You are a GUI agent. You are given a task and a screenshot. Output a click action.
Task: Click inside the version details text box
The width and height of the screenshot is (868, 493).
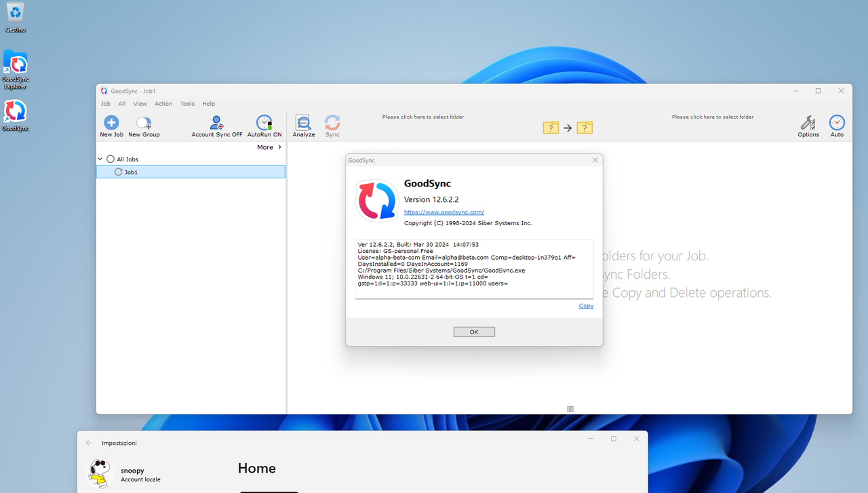tap(474, 269)
